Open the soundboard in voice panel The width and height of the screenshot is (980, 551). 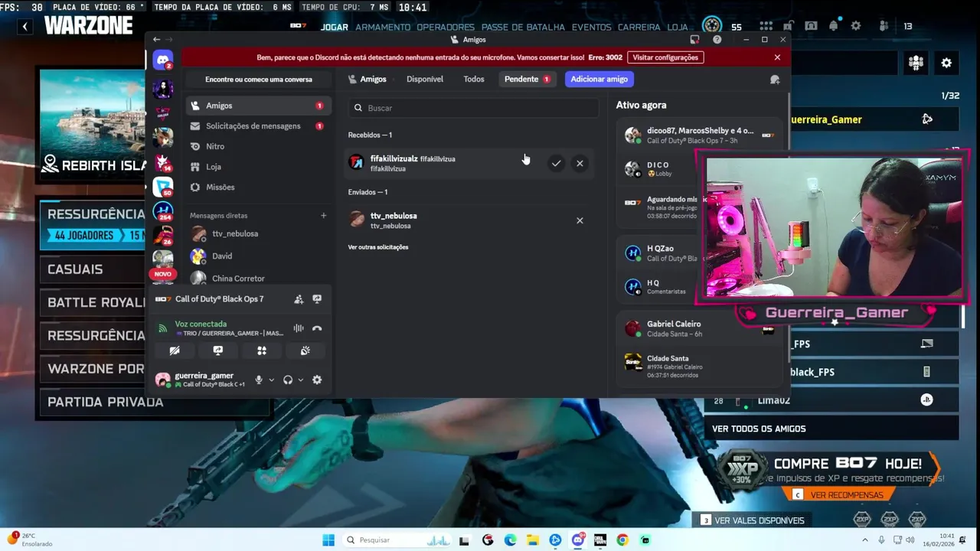pyautogui.click(x=305, y=350)
